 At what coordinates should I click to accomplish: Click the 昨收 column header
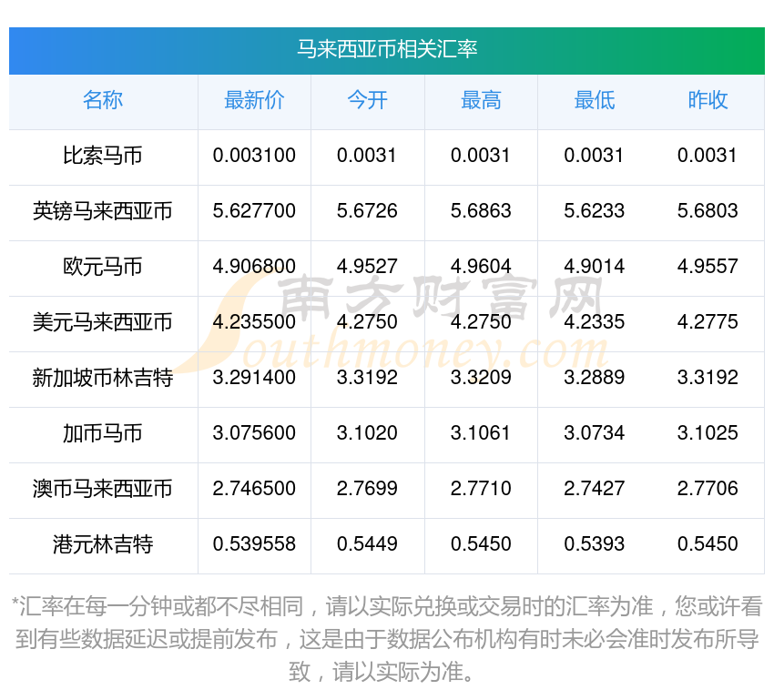coord(708,101)
